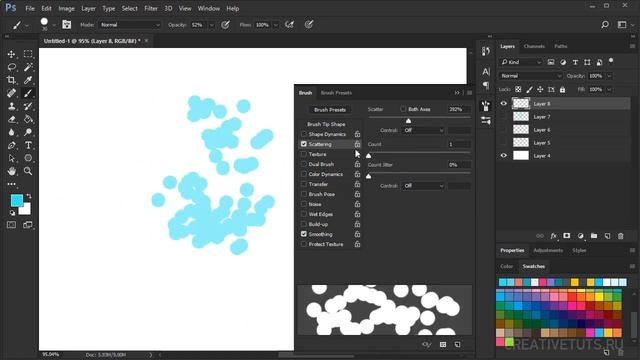Open the Flow dropdown arrow

(276, 25)
